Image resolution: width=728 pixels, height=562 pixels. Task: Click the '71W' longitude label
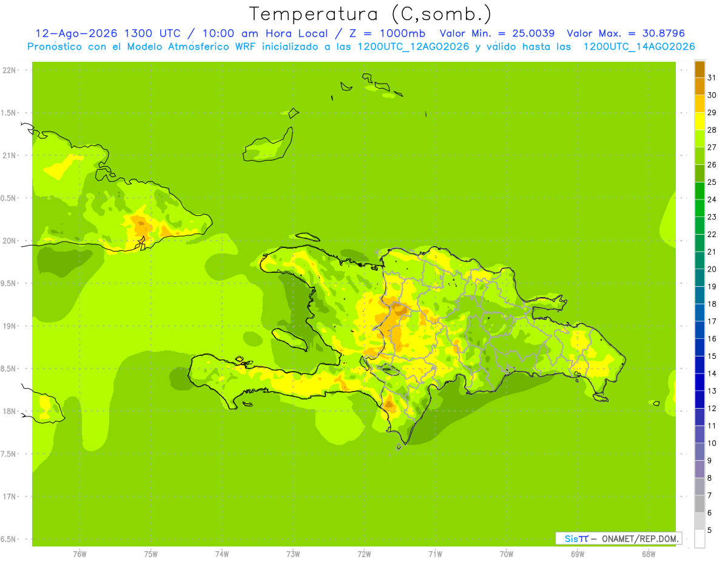435,554
